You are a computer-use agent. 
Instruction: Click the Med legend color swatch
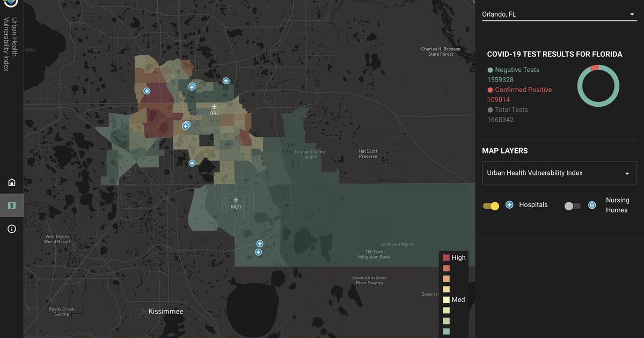point(446,300)
